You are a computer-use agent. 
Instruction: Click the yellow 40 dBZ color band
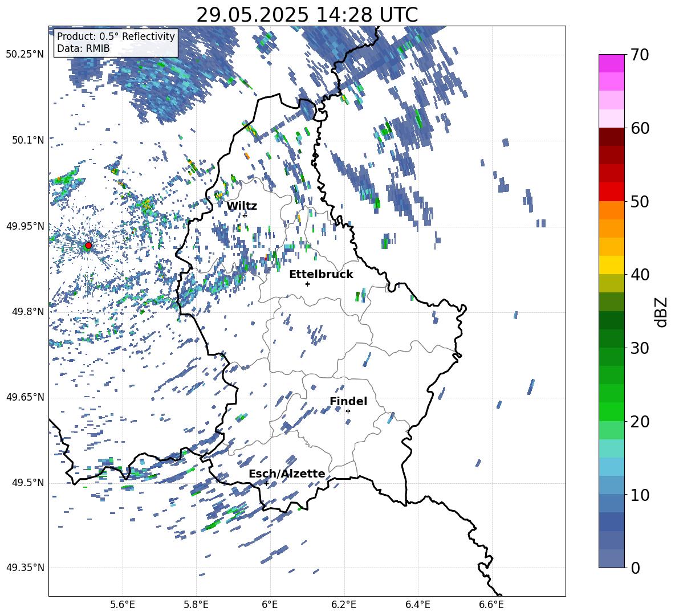point(611,265)
